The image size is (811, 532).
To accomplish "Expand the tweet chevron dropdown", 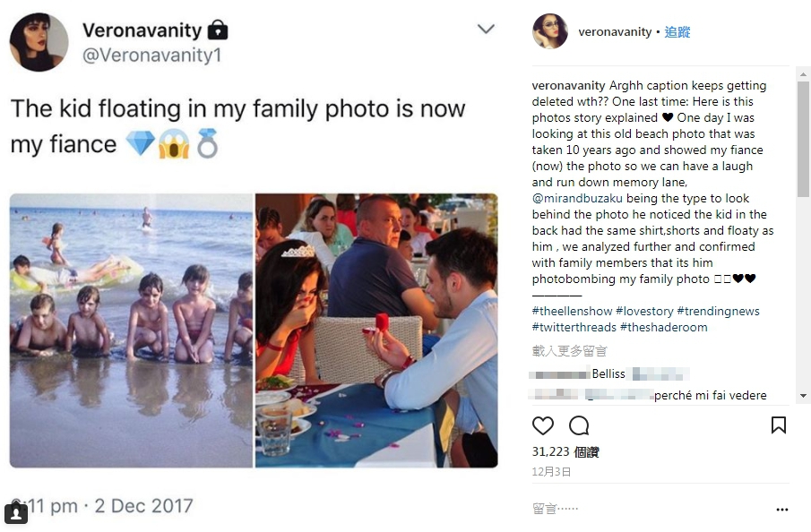I will (x=486, y=30).
